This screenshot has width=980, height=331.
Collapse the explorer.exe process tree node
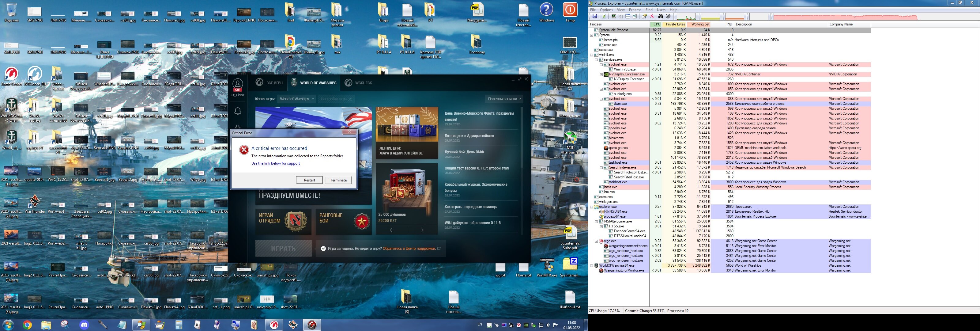pos(592,207)
